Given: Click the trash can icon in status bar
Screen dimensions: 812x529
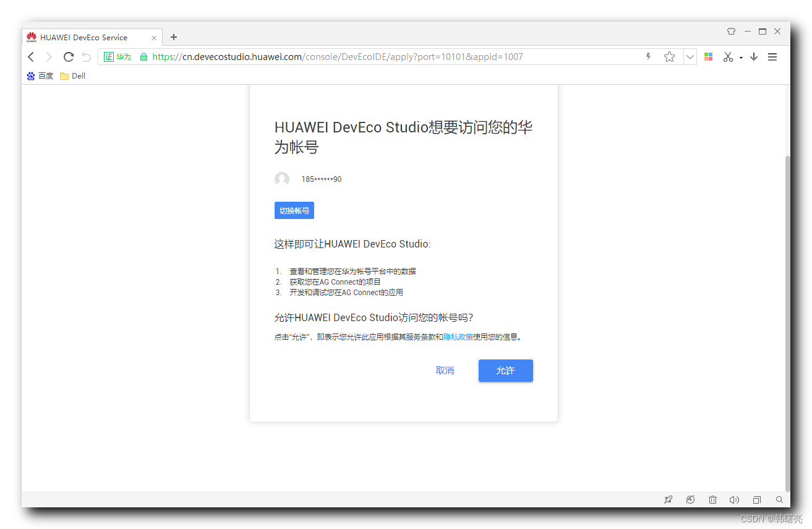Looking at the screenshot, I should point(712,500).
